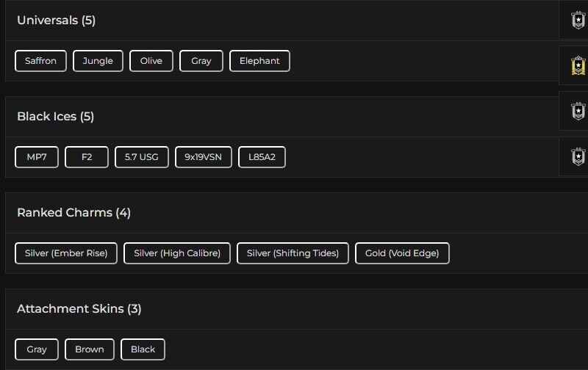Viewport: 588px width, 370px height.
Task: Click silver badge icon beside Universals header
Action: pyautogui.click(x=578, y=20)
